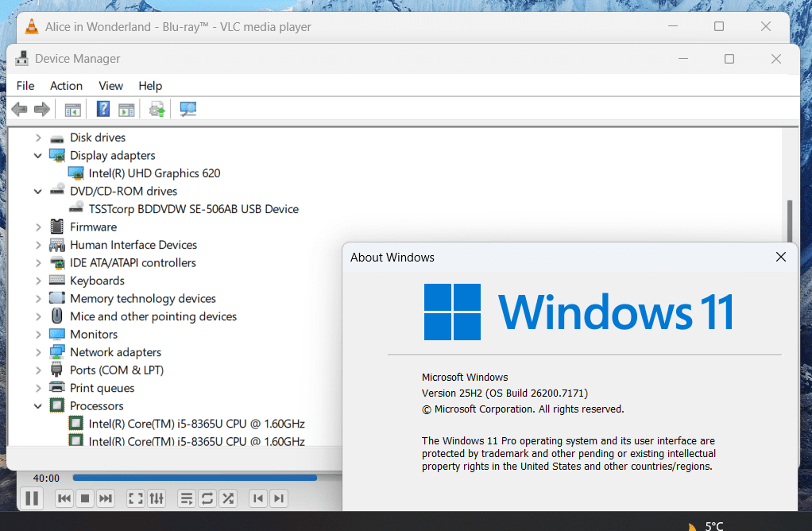Click VLC previous chapter button

pos(258,498)
